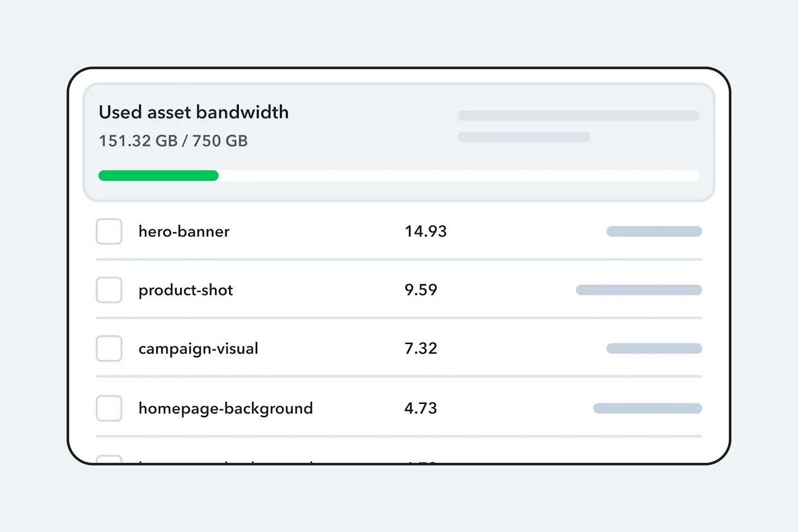Tick the hero-banner checkbox
This screenshot has width=798, height=532.
[109, 232]
